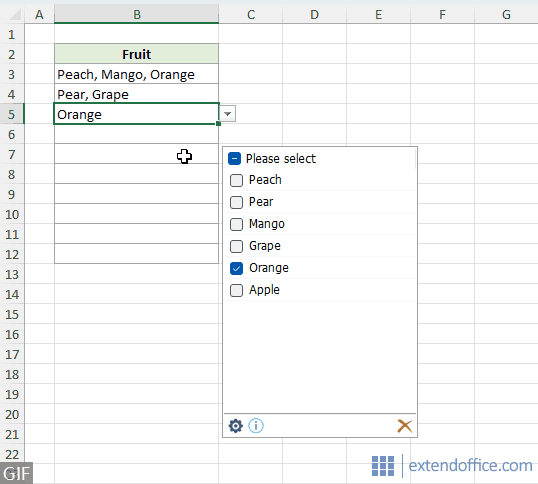
Task: Check the Grape checkbox
Action: point(236,246)
